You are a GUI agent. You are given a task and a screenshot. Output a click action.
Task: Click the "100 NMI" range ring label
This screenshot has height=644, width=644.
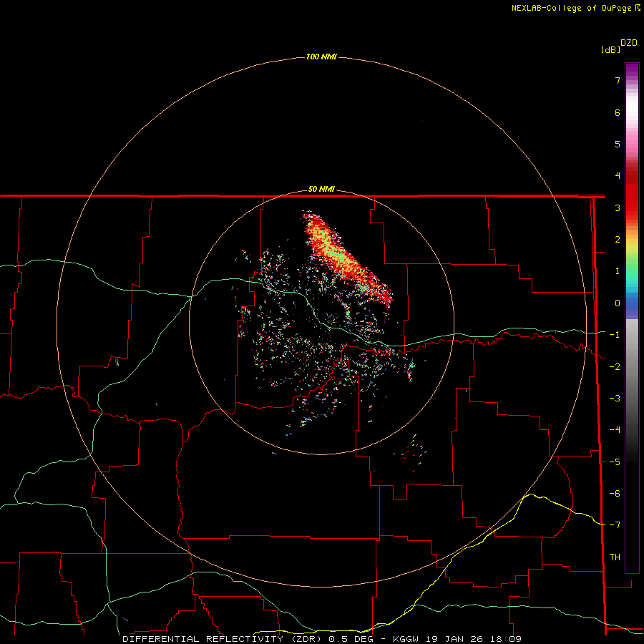[321, 57]
